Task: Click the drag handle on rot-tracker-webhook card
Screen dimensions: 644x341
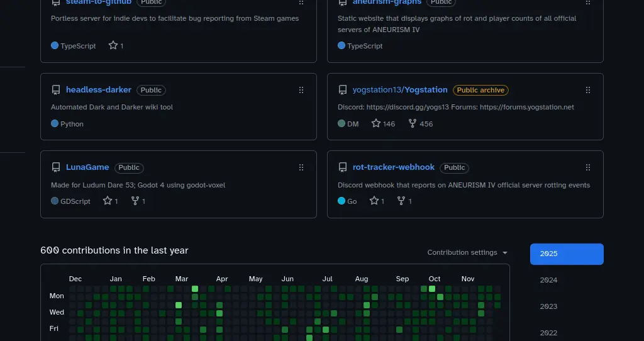Action: [588, 167]
